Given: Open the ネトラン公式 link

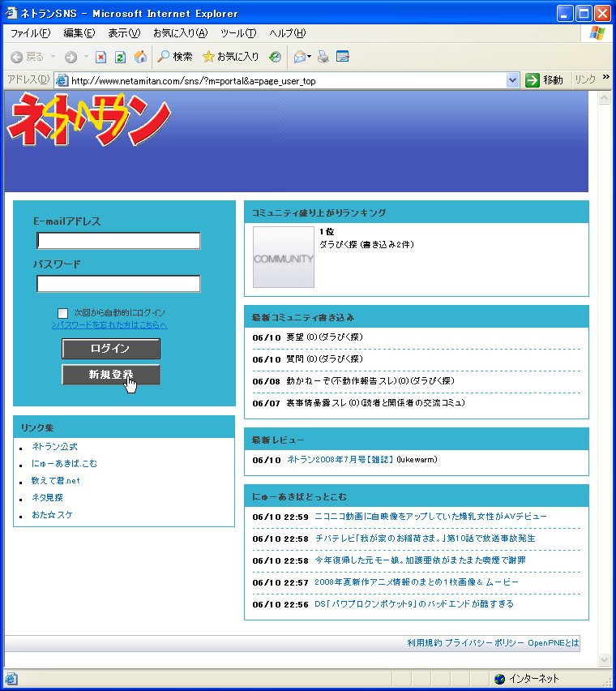Looking at the screenshot, I should point(54,446).
